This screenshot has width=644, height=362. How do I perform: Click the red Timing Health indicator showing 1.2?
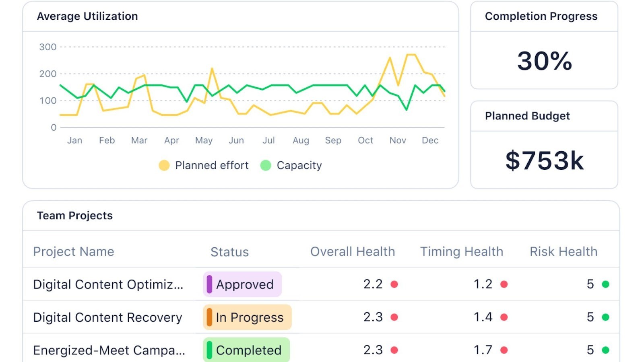[504, 284]
